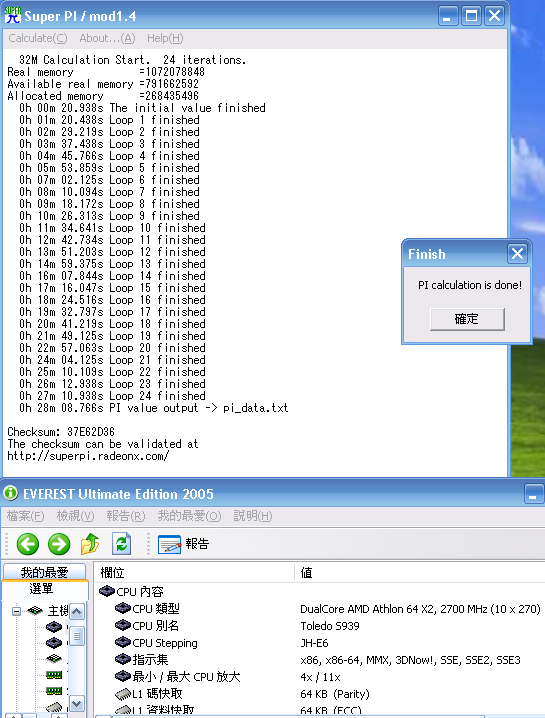Confirm the Finish dialog with 確定
This screenshot has width=545, height=718.
(x=467, y=319)
